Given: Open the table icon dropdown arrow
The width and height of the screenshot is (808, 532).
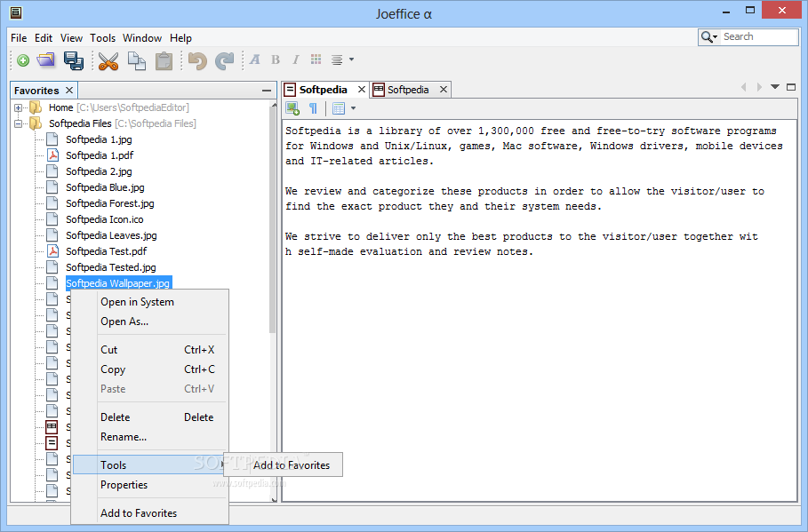Looking at the screenshot, I should tap(353, 108).
